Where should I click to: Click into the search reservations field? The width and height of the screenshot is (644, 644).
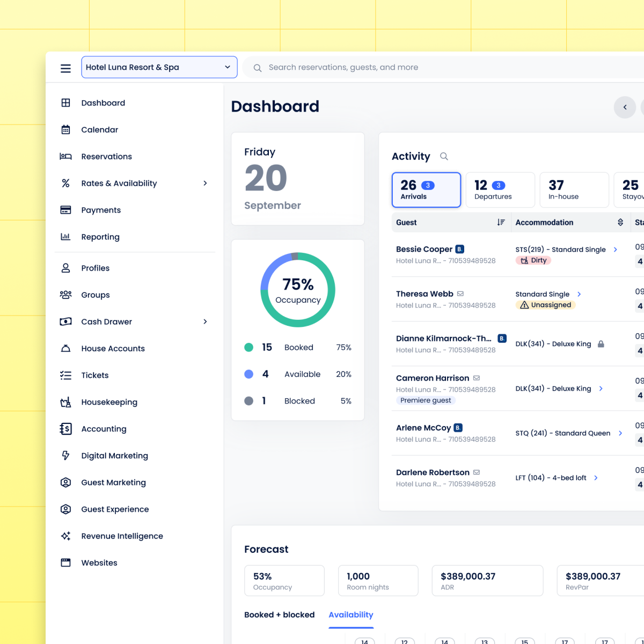443,67
